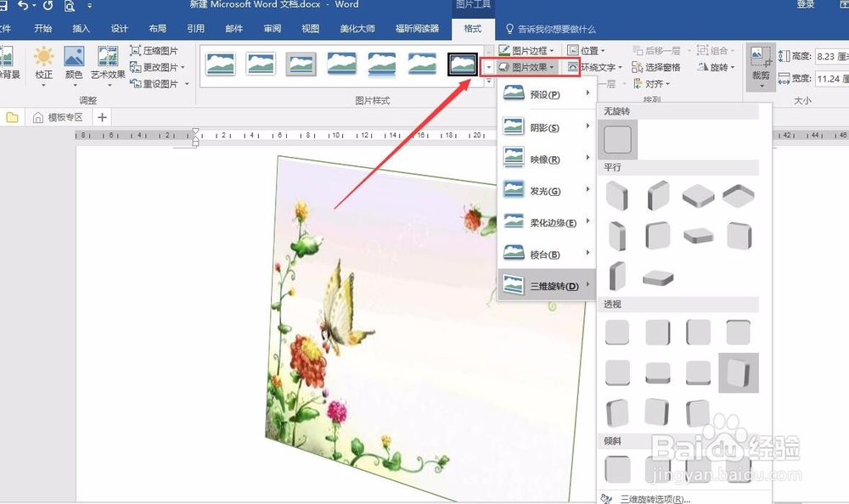Click 选择窗格 selection pane
This screenshot has width=849, height=504.
point(655,67)
